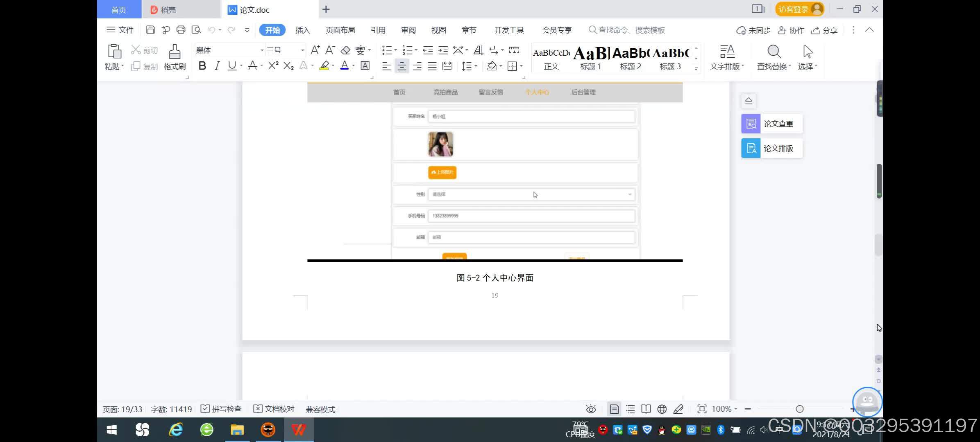980x442 pixels.
Task: Decrease indent icon
Action: click(x=428, y=50)
